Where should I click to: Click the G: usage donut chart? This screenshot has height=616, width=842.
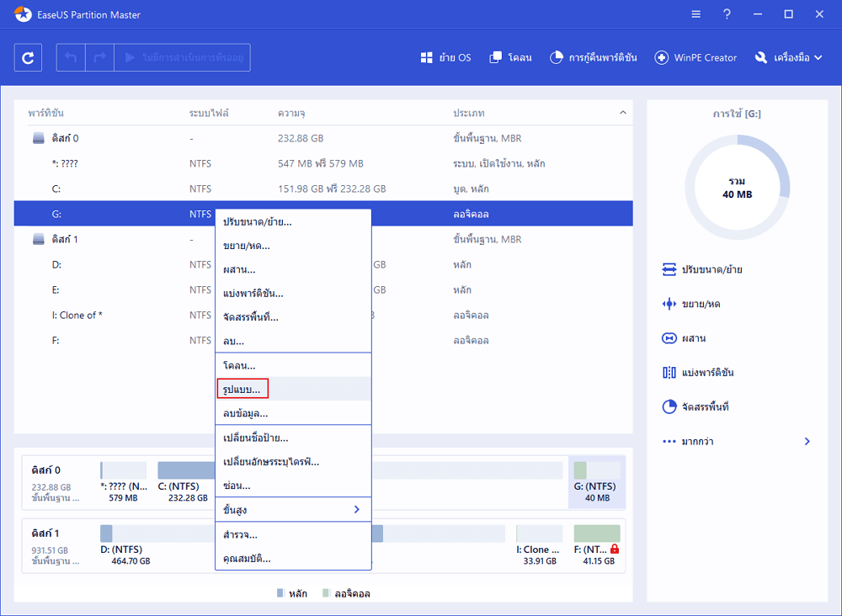(x=738, y=188)
